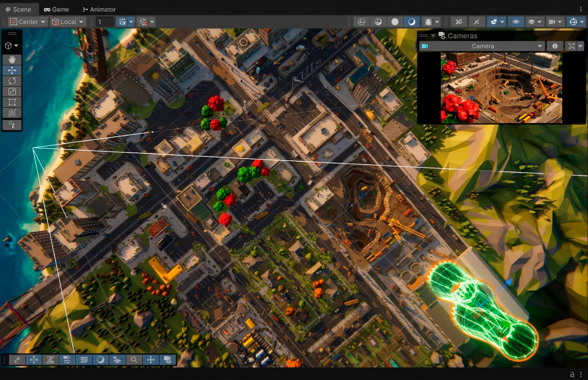Click the custom editor tools icon
This screenshot has width=588, height=380.
[x=12, y=125]
